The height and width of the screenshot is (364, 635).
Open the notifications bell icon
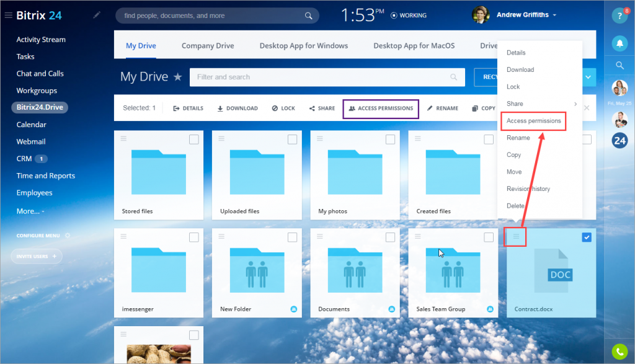[x=619, y=43]
